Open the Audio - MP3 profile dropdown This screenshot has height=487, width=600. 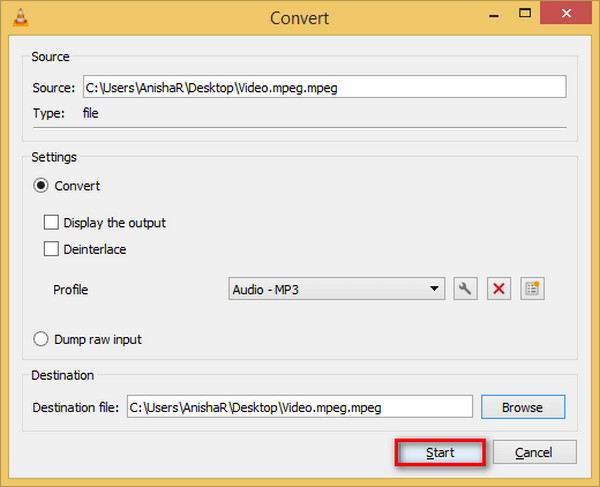coord(336,289)
